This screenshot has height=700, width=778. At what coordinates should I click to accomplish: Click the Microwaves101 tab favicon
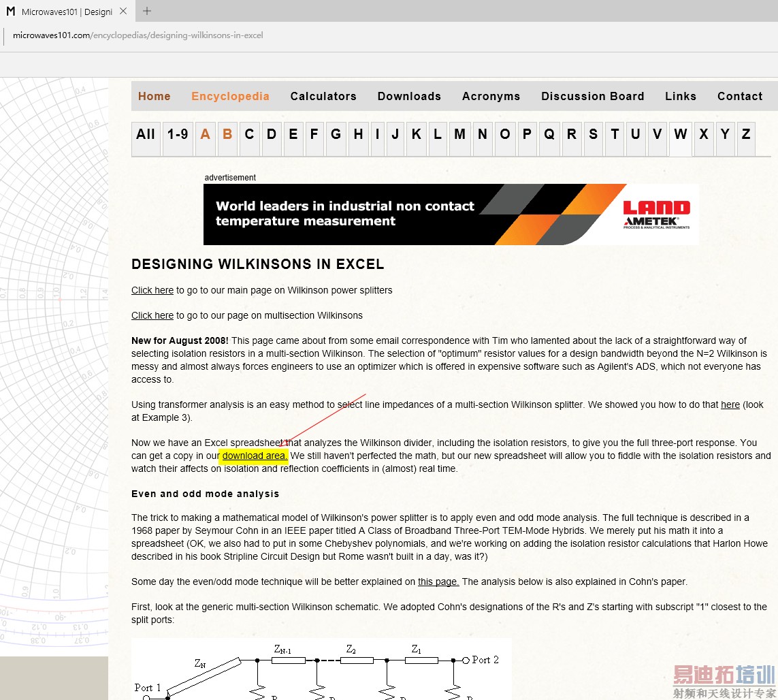click(10, 12)
